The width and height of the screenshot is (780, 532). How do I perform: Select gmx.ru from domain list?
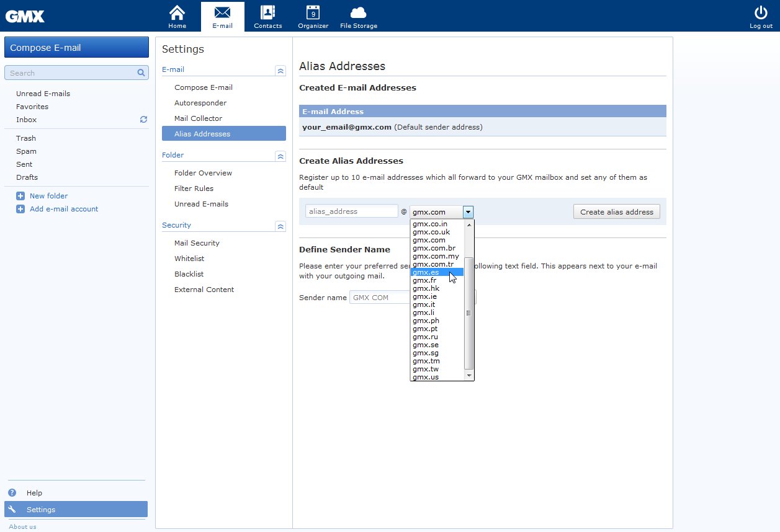[x=437, y=337]
